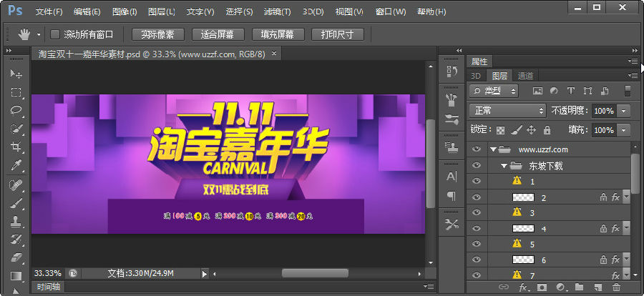Toggle visibility of layer 2

point(477,197)
